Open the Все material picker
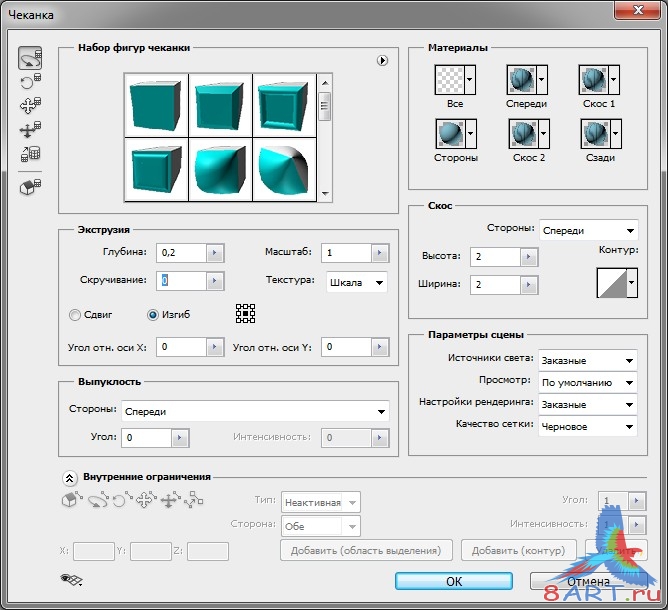The image size is (668, 610). point(455,80)
